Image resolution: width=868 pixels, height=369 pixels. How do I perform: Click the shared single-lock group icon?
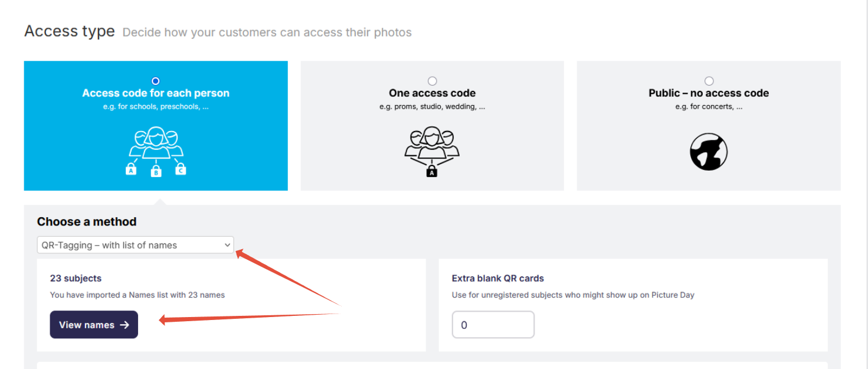click(432, 152)
